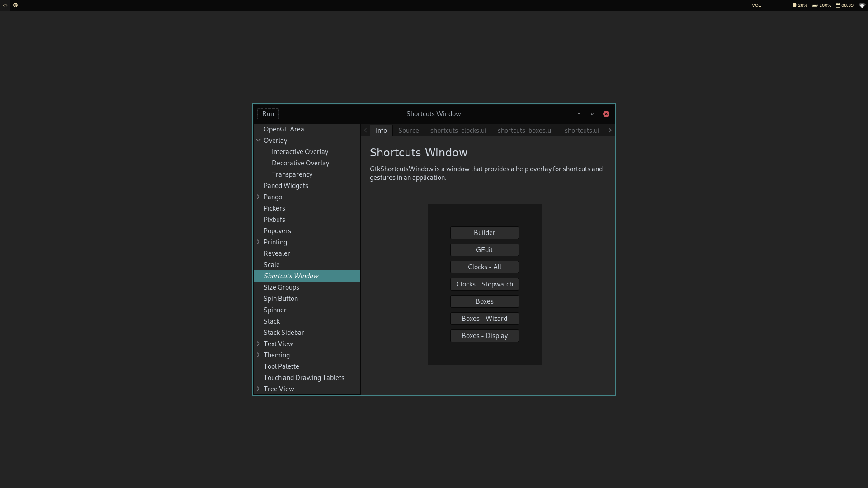Open the shortcuts-boxes.ui tab

(x=525, y=131)
